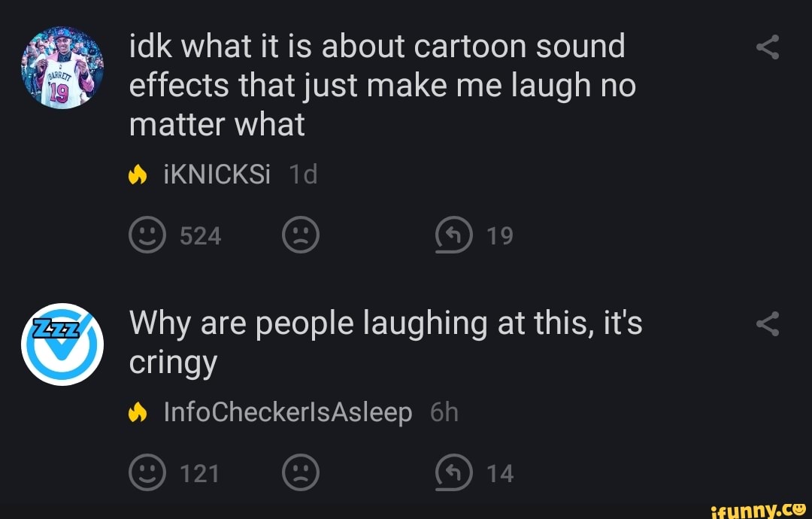Click the flame icon beside InfoCheckerIsAsleep
Viewport: 812px width, 519px height.
click(139, 411)
